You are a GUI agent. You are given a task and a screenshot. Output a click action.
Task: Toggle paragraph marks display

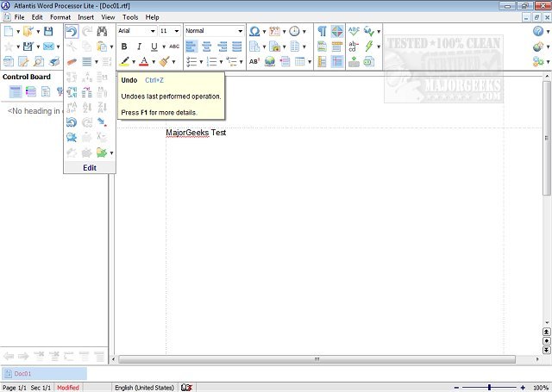point(322,31)
